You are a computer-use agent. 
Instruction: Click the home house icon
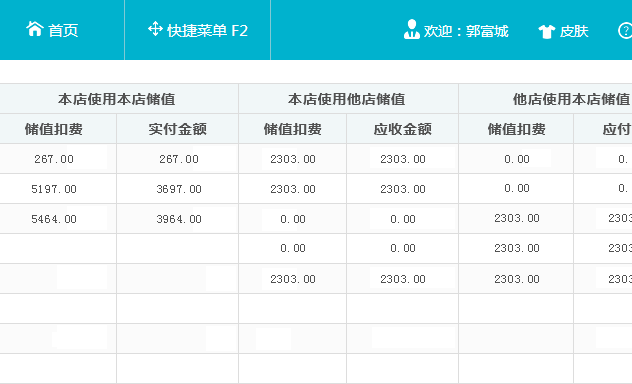pos(35,29)
